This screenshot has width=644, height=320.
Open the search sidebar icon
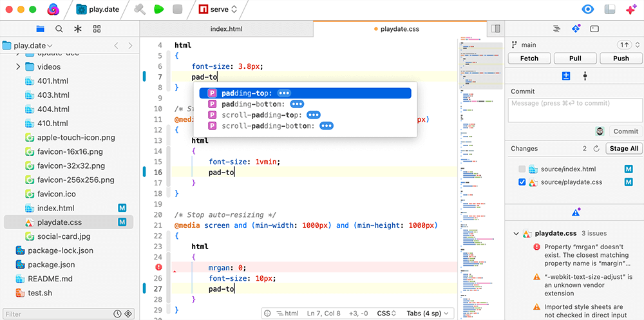[x=59, y=29]
